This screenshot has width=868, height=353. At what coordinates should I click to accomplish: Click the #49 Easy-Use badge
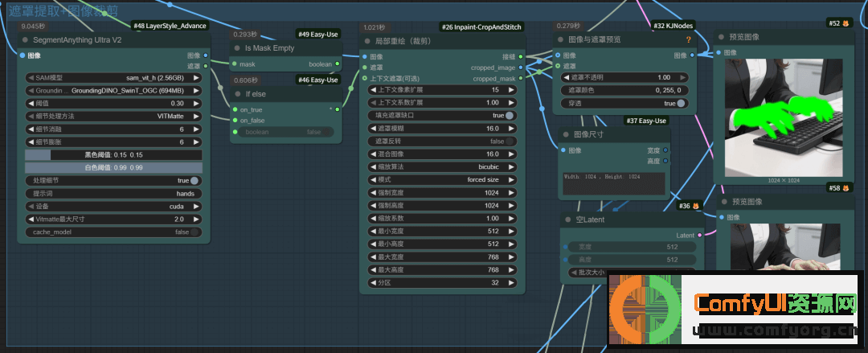pos(317,35)
